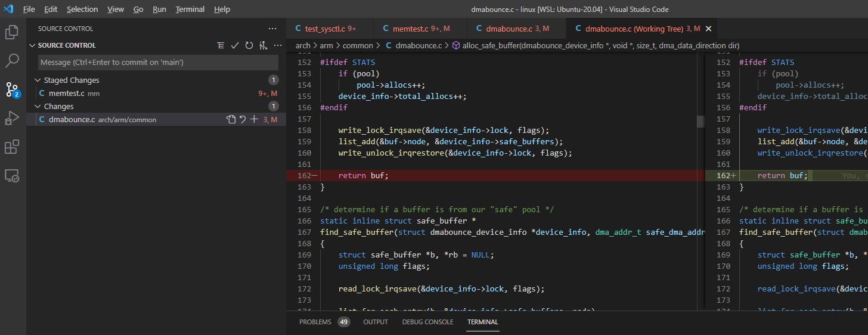
Task: Open the Help menu
Action: [222, 9]
